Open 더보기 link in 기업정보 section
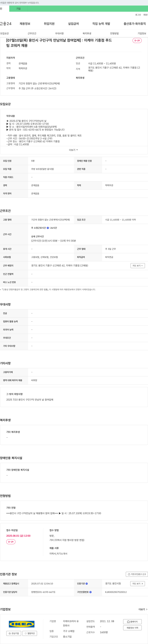 point(143,609)
